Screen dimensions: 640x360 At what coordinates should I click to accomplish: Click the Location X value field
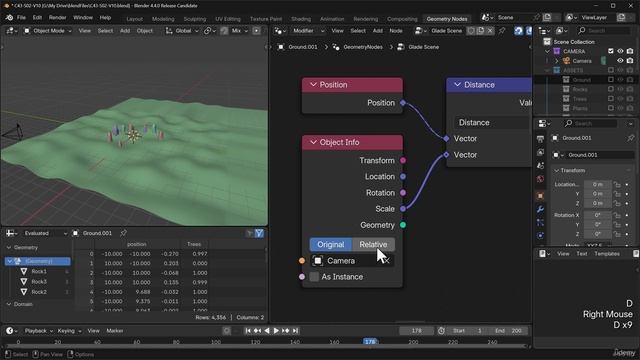tap(597, 184)
